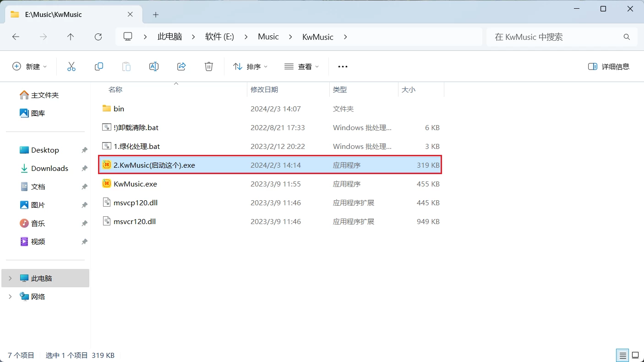Click the Share icon in toolbar
The image size is (644, 362).
181,66
